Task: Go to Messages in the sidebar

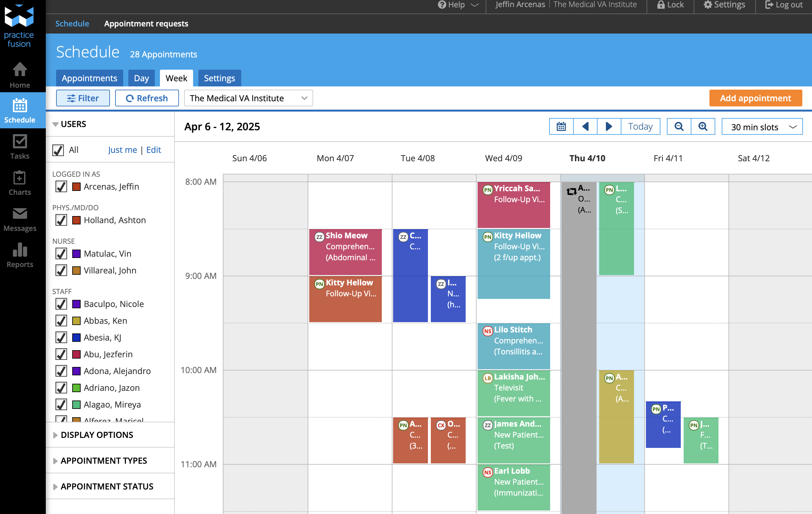Action: click(x=20, y=219)
